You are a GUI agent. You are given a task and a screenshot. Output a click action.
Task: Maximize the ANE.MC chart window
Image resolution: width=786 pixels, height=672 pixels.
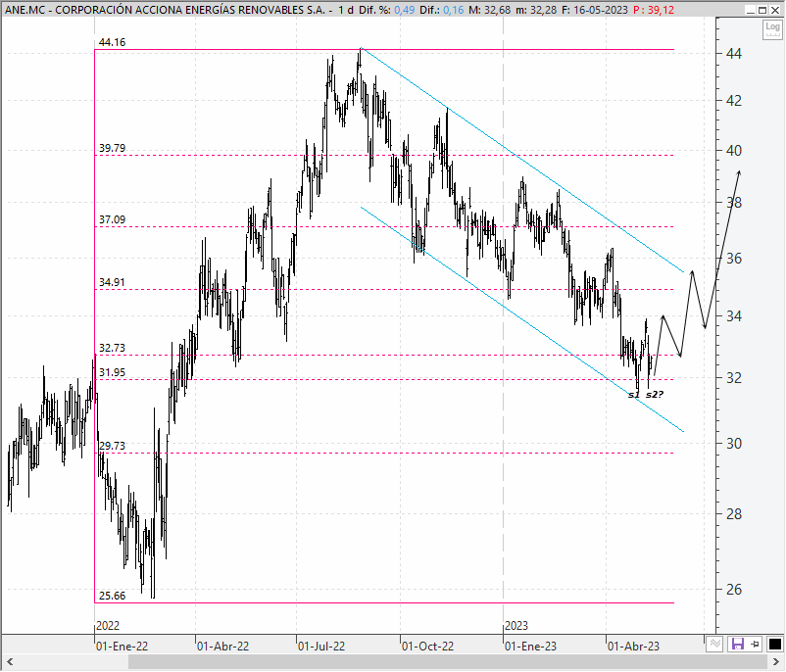762,10
